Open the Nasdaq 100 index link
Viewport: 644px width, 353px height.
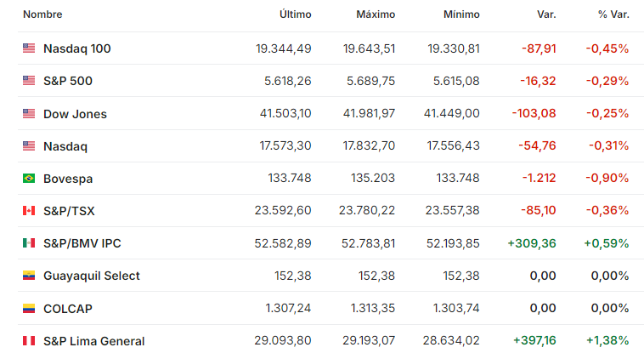click(77, 48)
